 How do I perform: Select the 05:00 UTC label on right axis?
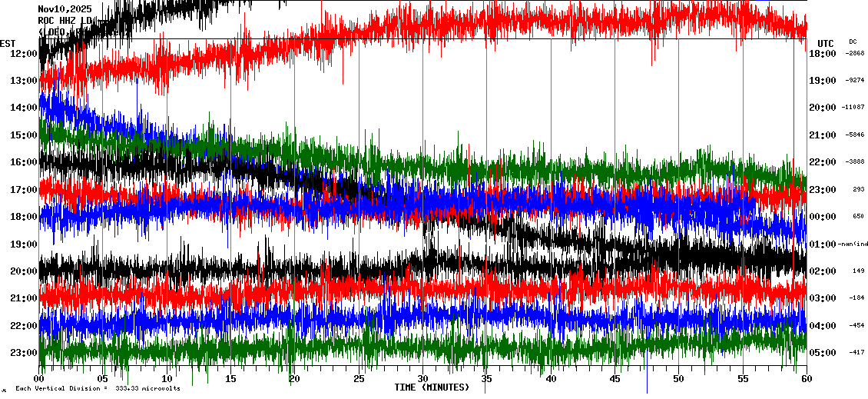(822, 352)
